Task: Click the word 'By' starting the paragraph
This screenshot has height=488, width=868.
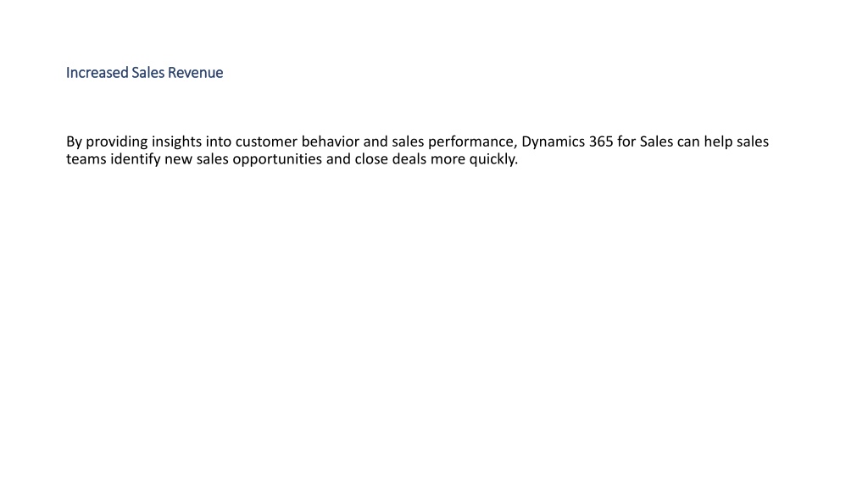Action: pyautogui.click(x=75, y=141)
